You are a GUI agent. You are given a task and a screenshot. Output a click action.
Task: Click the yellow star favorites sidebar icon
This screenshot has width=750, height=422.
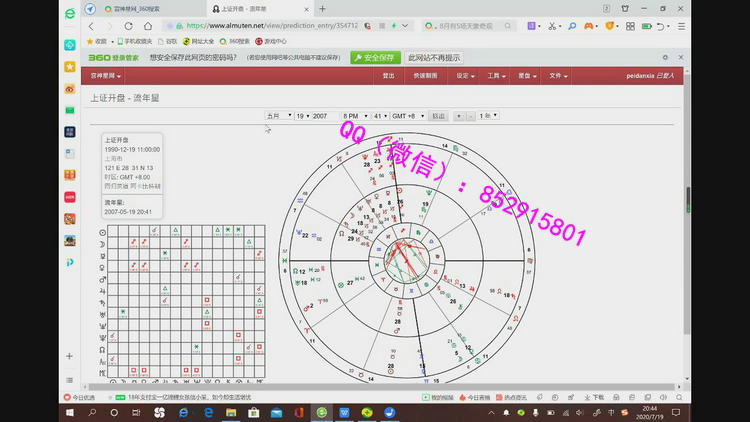[70, 67]
